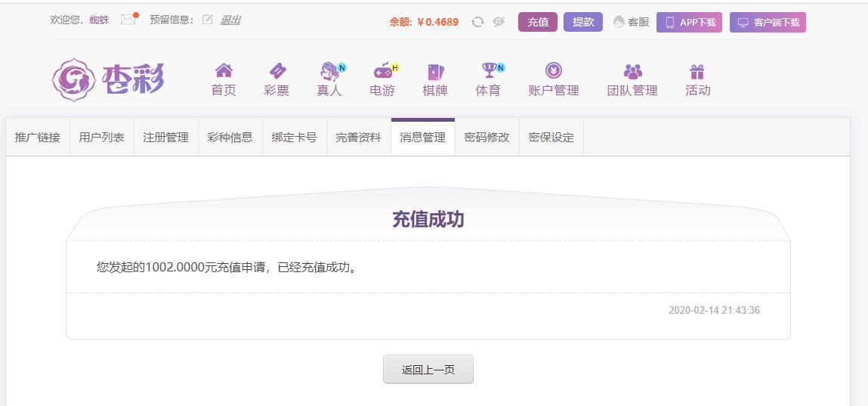Click the monitor icon on 客户端下载 button

[743, 23]
